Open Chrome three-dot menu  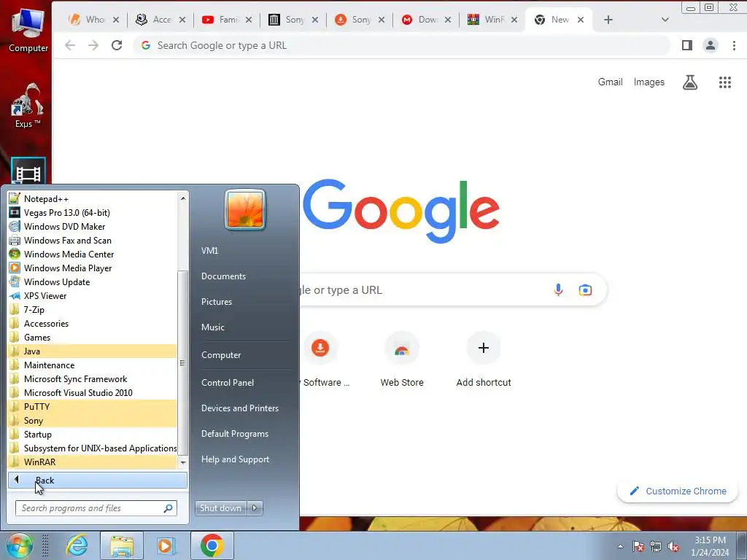click(734, 45)
